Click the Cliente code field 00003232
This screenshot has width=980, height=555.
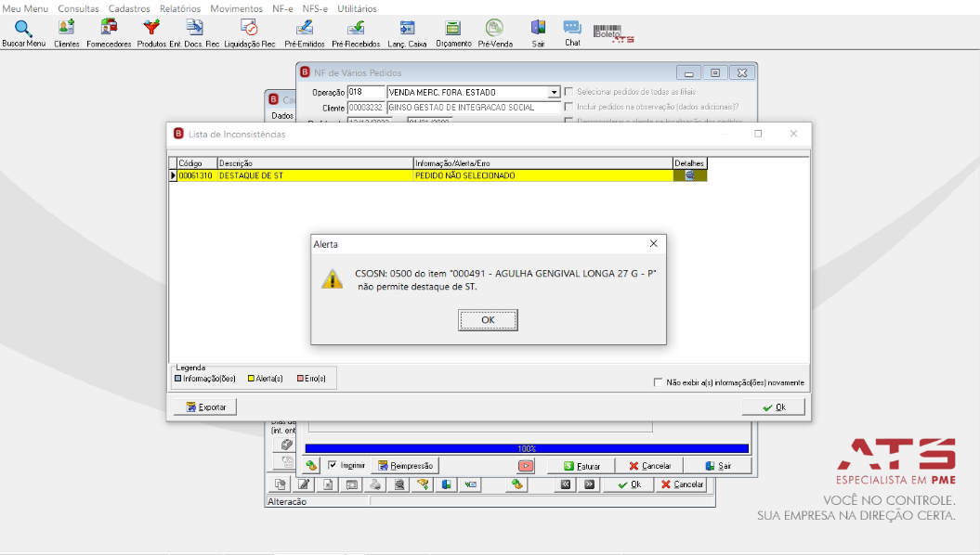[x=366, y=108]
